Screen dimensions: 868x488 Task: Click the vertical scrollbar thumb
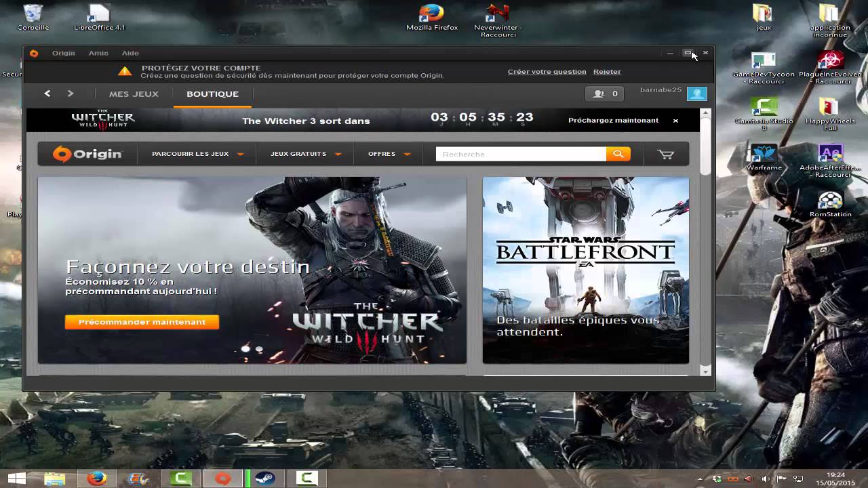(705, 146)
